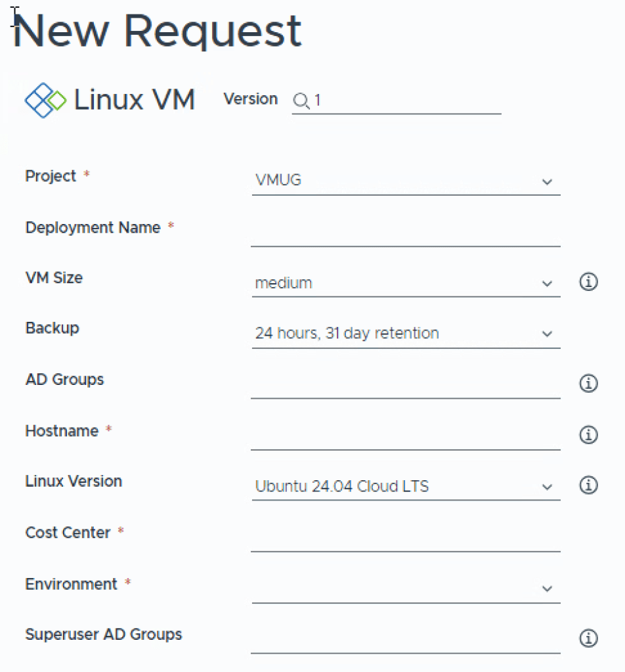Show info for AD Groups field

[588, 384]
